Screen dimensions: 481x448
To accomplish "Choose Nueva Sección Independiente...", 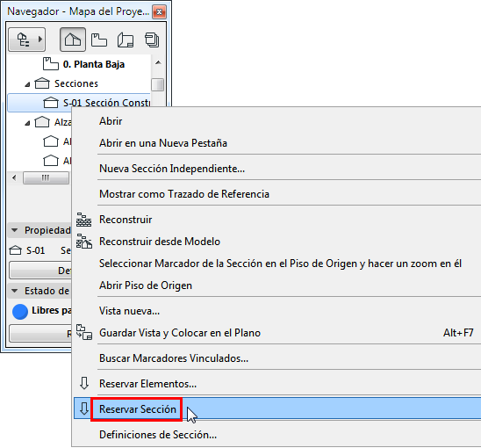I will point(172,169).
